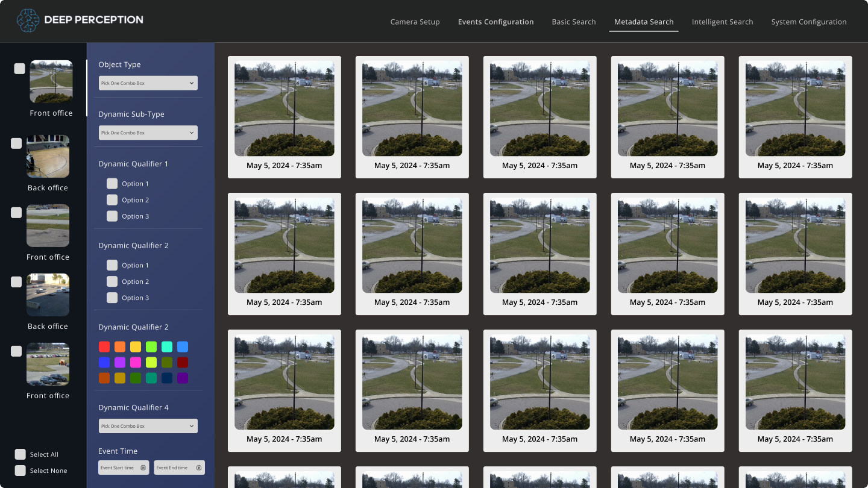
Task: Tick the Select All checkbox
Action: (x=20, y=454)
